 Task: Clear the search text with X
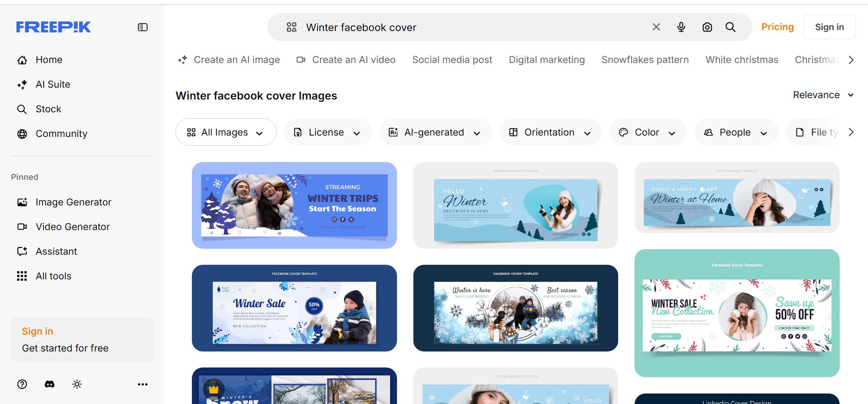656,27
